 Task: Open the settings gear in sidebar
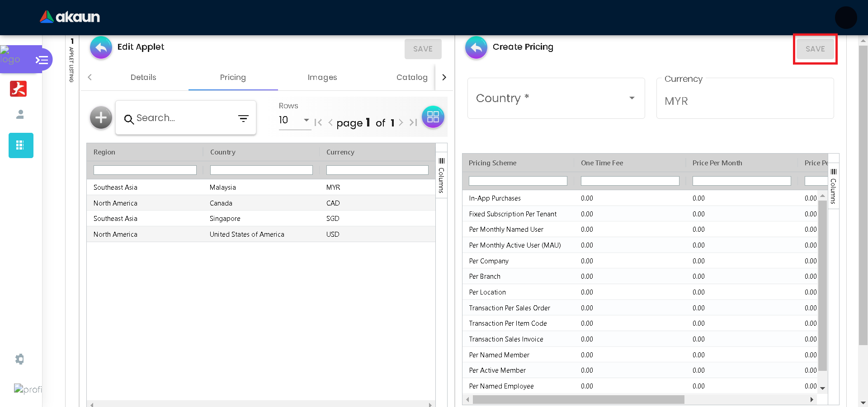tap(19, 359)
